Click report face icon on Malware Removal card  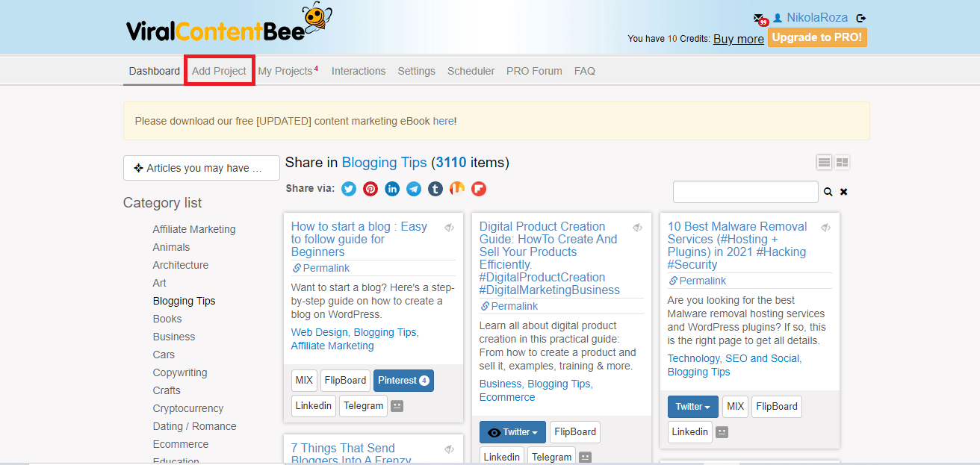722,432
